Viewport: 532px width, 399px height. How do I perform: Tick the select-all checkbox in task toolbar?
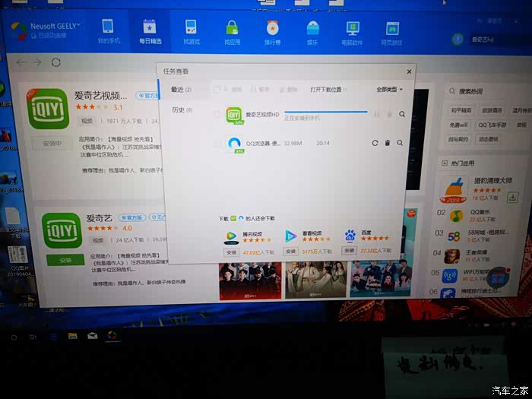pos(216,89)
